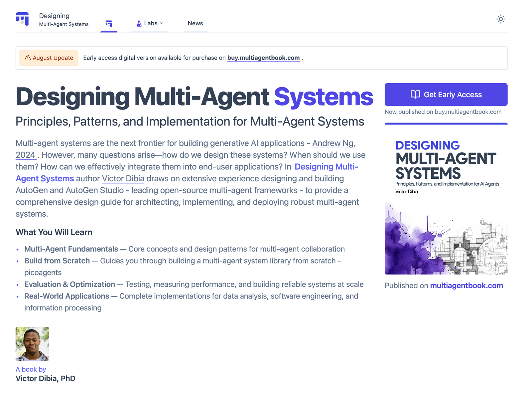The image size is (532, 398).
Task: Follow the Andrew Ng, 2024 citation link
Action: coord(333,143)
